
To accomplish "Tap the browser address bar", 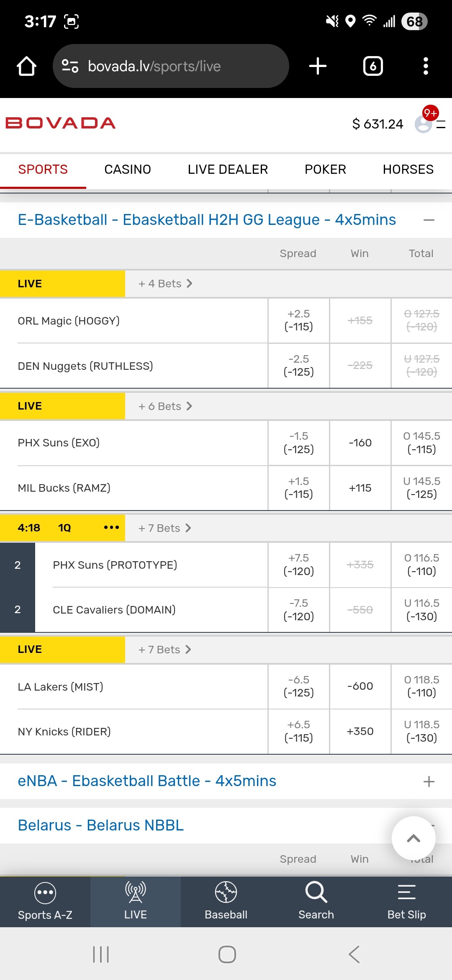I will [171, 66].
